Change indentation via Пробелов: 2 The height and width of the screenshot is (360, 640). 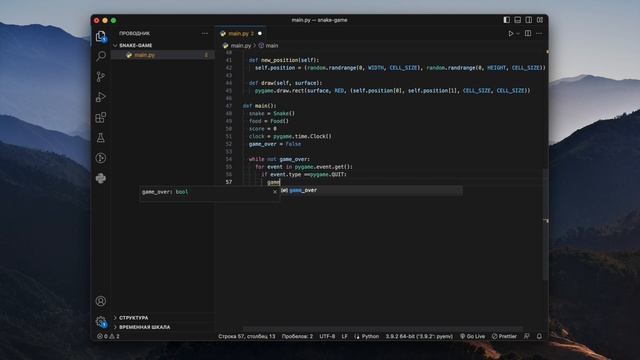[297, 336]
